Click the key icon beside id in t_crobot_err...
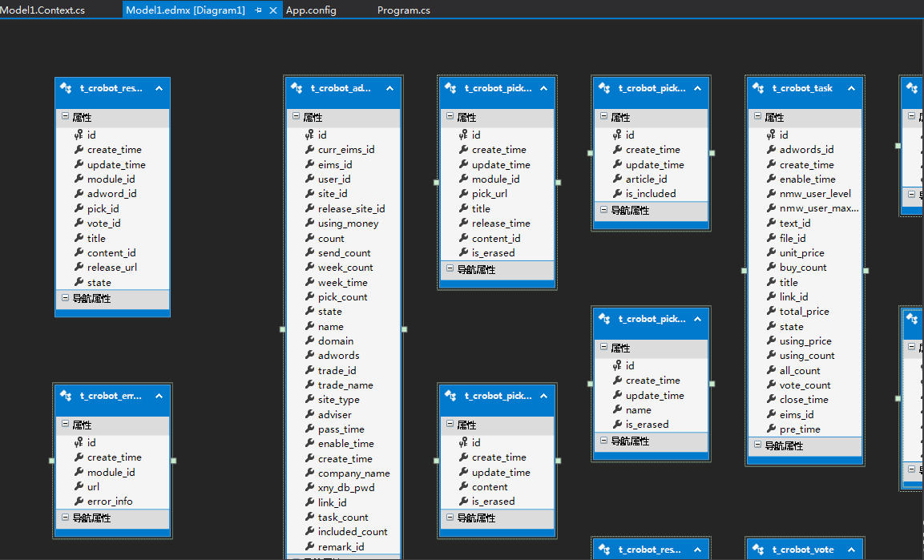The width and height of the screenshot is (924, 560). click(x=79, y=442)
